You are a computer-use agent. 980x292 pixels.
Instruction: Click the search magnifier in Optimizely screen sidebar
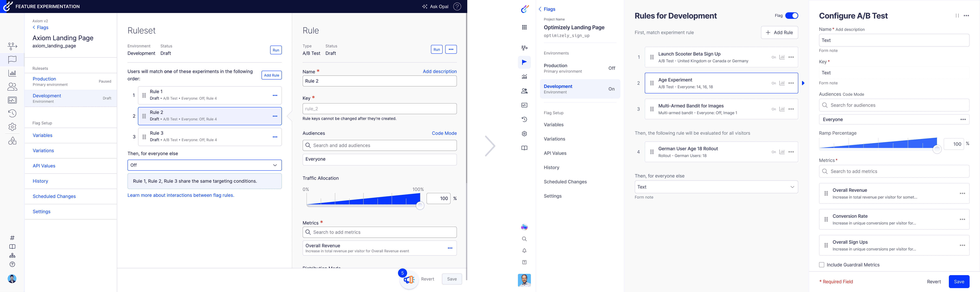(524, 239)
